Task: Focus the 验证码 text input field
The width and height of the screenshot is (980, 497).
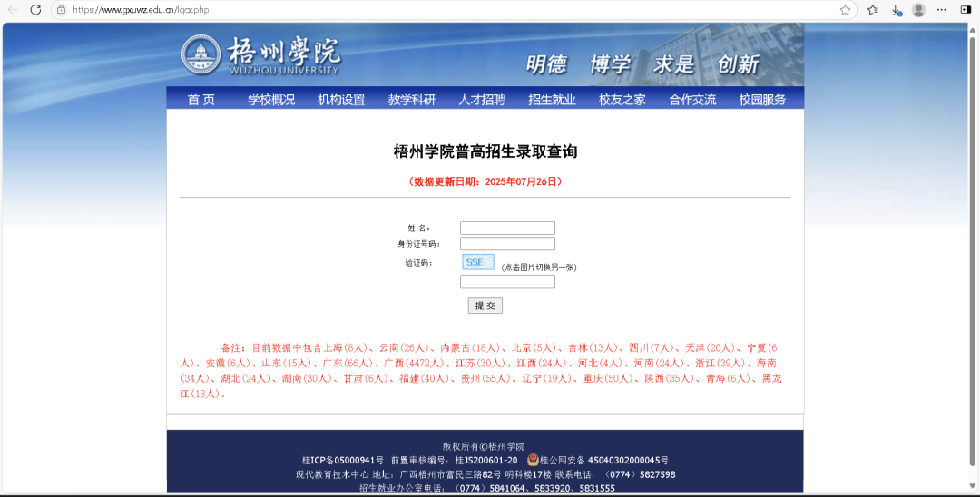Action: pyautogui.click(x=507, y=281)
